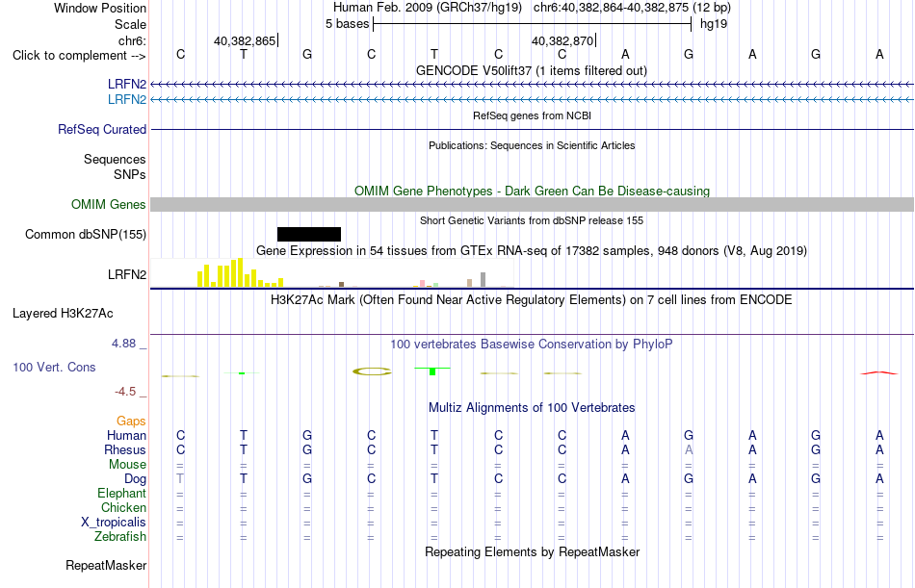Click the RepeatMasker track label
915x588 pixels.
[106, 565]
